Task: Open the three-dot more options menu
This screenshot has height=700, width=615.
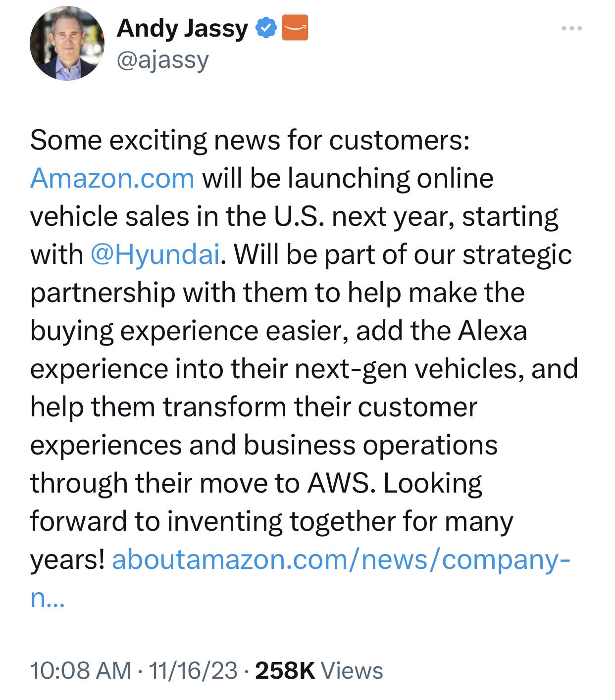Action: point(572,28)
